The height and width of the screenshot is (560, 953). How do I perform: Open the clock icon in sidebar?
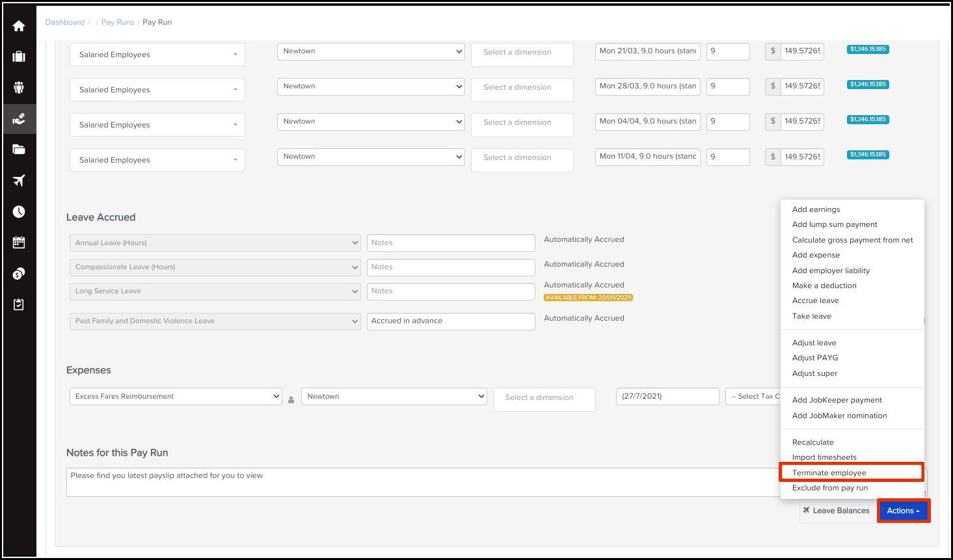pos(19,211)
